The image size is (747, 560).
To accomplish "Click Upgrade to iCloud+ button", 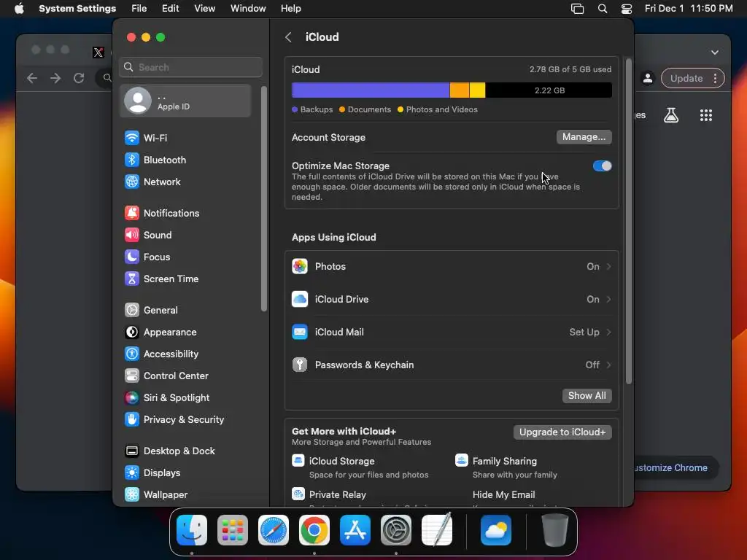I will click(x=562, y=432).
